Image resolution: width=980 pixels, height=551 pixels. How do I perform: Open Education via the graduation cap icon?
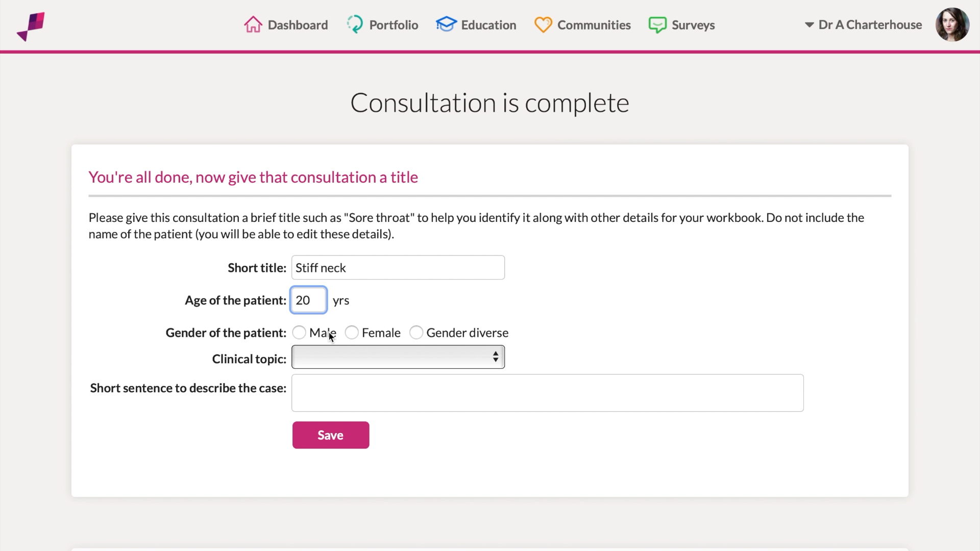(446, 24)
